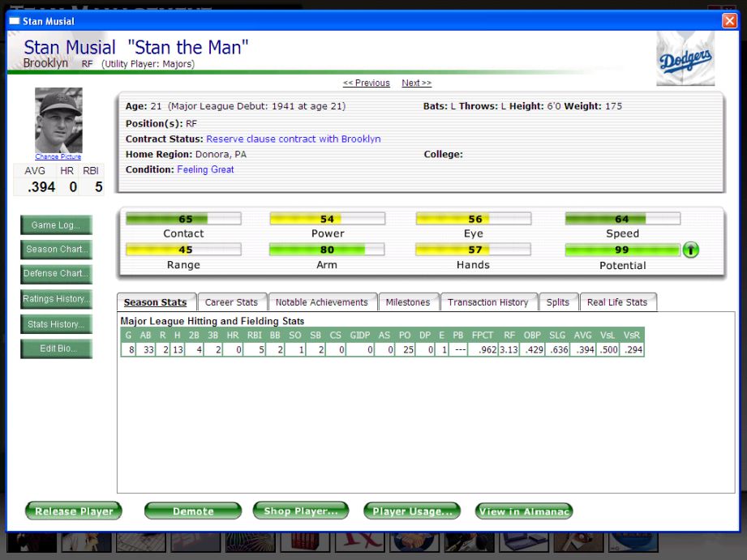Screen dimensions: 747x560
Task: Click the Speed rating bar showing 64
Action: [623, 219]
